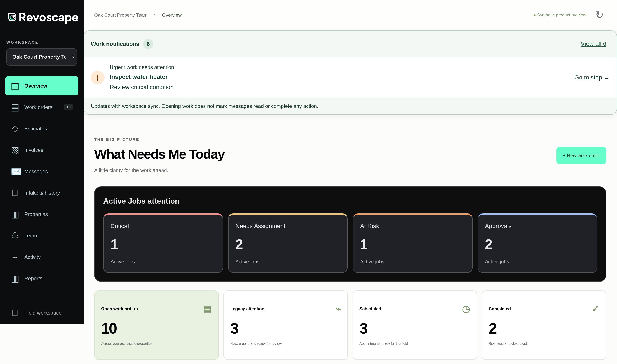
Task: Open the Legacy attention card
Action: (285, 325)
